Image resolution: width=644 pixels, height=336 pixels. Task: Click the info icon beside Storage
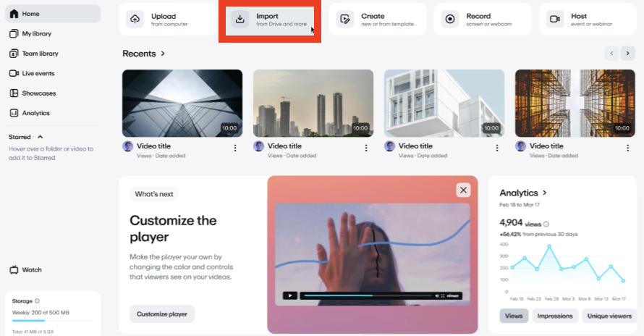[37, 301]
